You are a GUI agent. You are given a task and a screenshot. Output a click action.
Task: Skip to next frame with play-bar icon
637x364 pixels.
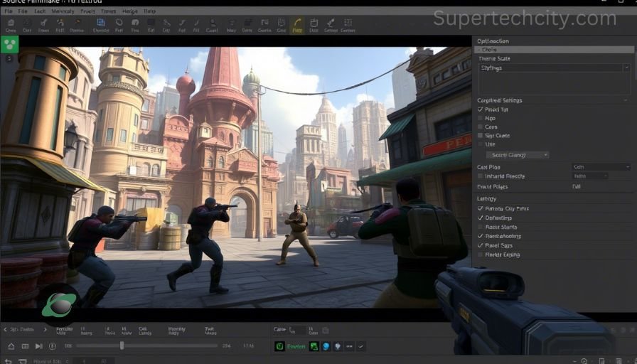(38, 346)
